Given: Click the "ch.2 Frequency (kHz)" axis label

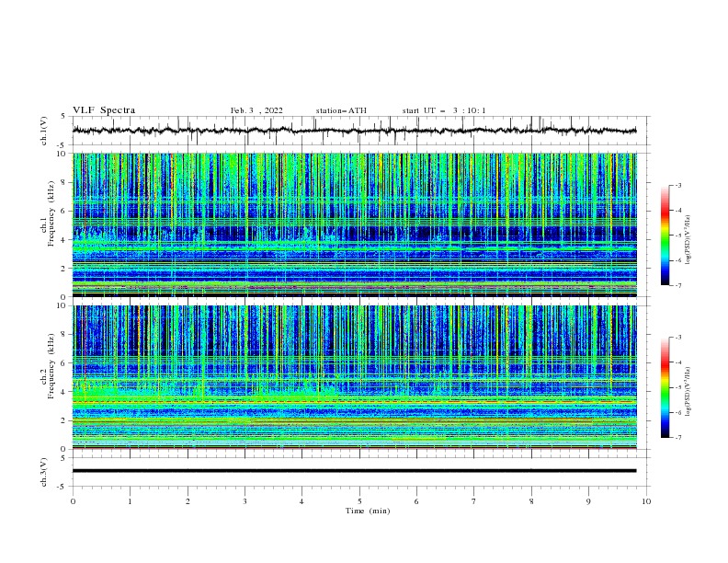Looking at the screenshot, I should (x=48, y=366).
